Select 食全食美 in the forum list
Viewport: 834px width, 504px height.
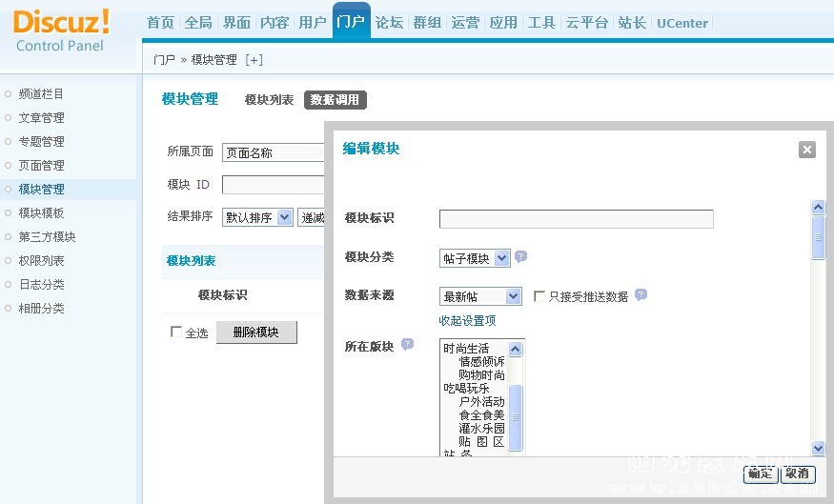click(x=482, y=415)
